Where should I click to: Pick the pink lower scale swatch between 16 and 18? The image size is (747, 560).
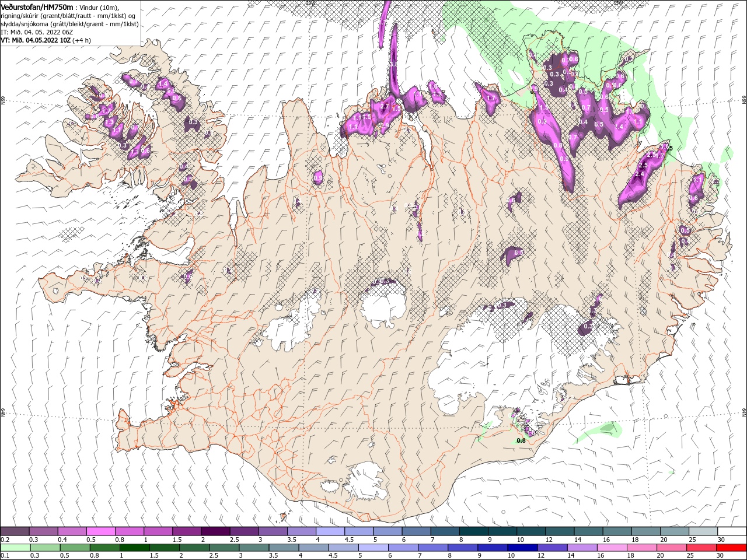click(612, 548)
